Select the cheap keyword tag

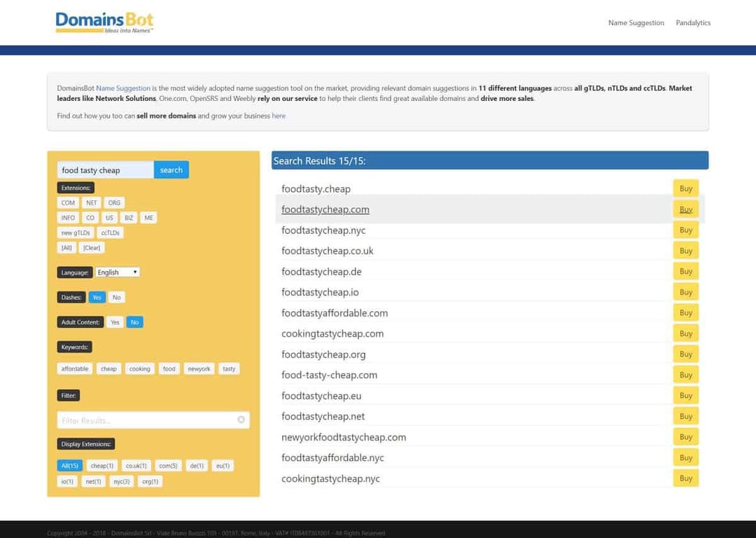[x=108, y=368]
